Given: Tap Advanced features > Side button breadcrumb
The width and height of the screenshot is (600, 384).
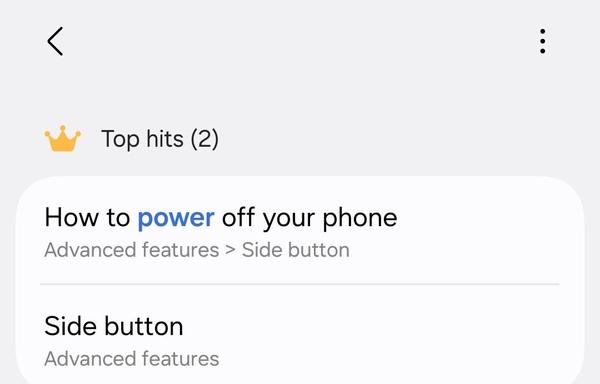Looking at the screenshot, I should (x=197, y=250).
